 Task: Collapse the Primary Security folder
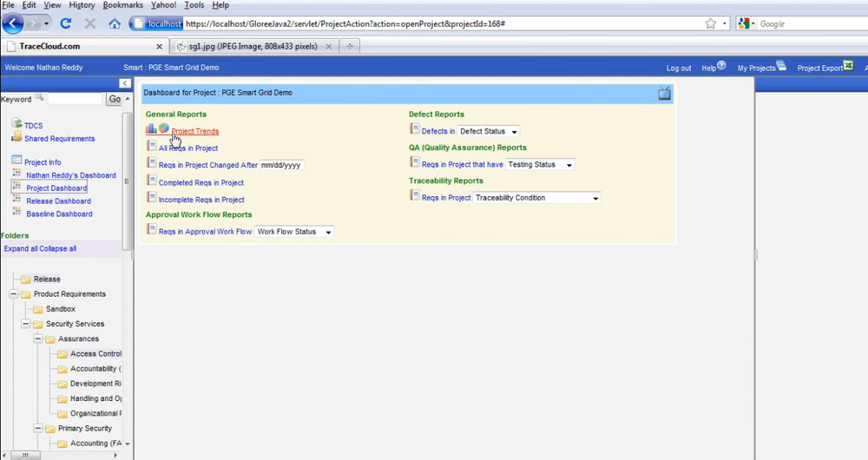[38, 429]
